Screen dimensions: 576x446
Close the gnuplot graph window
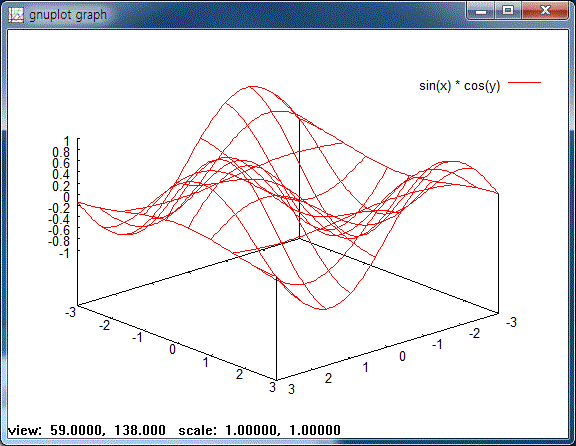(x=545, y=11)
